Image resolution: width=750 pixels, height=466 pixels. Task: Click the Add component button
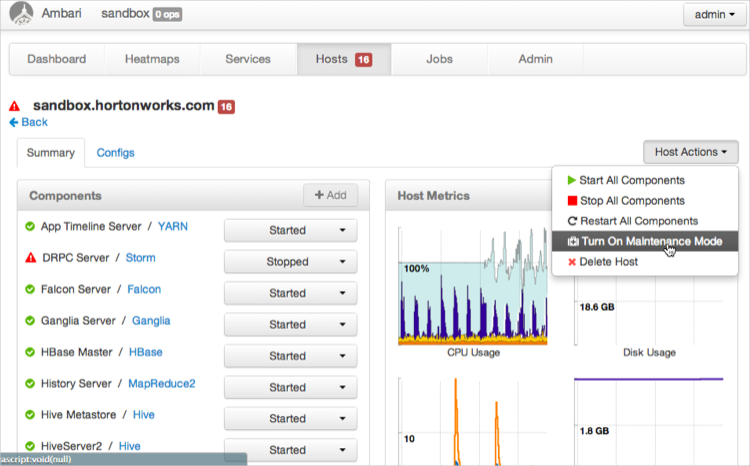coord(330,195)
